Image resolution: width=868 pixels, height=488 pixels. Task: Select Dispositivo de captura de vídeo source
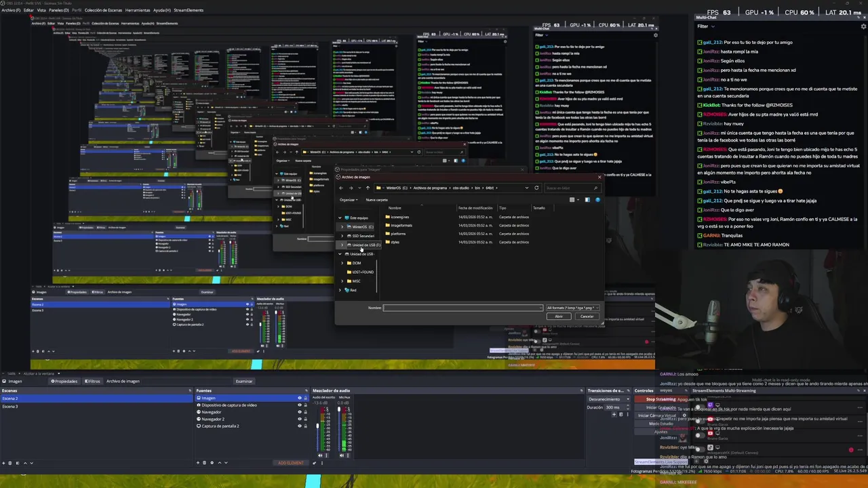tap(229, 405)
